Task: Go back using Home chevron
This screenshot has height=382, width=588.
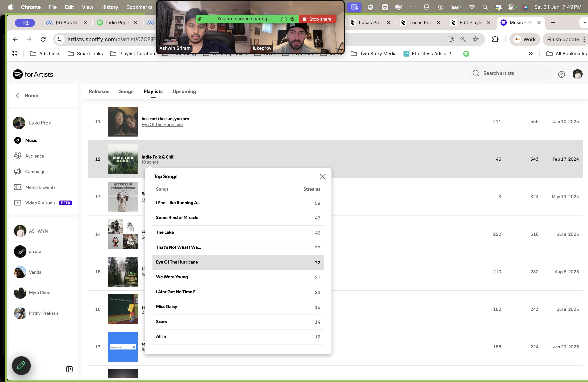Action: pos(17,95)
